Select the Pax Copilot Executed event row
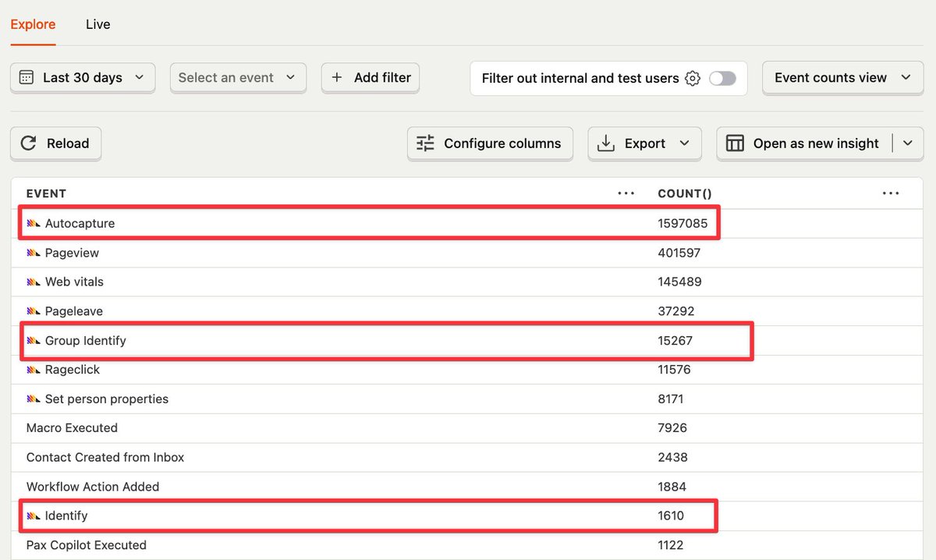936x560 pixels. 468,545
